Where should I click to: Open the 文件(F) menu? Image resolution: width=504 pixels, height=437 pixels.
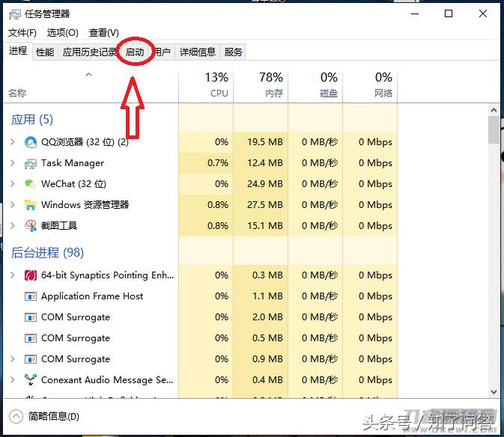click(x=22, y=33)
